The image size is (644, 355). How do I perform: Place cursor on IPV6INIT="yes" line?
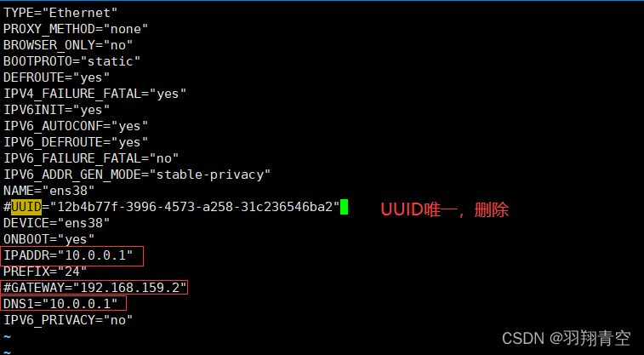coord(57,109)
